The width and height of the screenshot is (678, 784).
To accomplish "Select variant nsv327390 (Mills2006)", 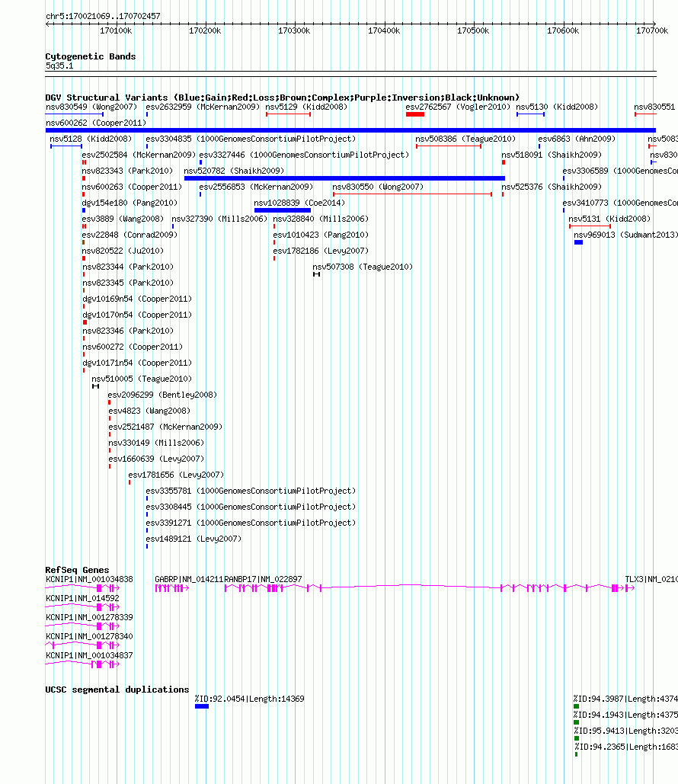I will click(x=219, y=219).
